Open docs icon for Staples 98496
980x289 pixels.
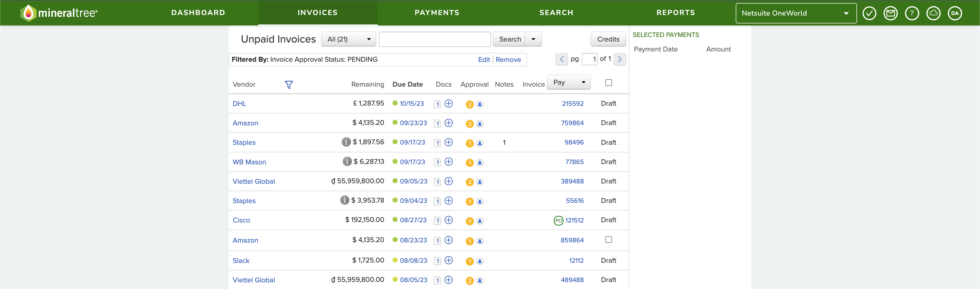437,143
